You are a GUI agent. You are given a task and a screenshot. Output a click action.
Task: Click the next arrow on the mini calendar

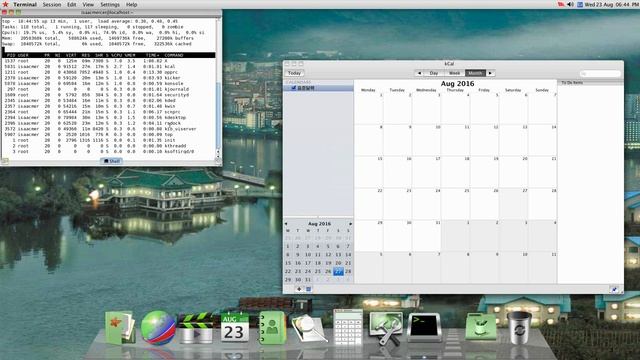coord(350,224)
